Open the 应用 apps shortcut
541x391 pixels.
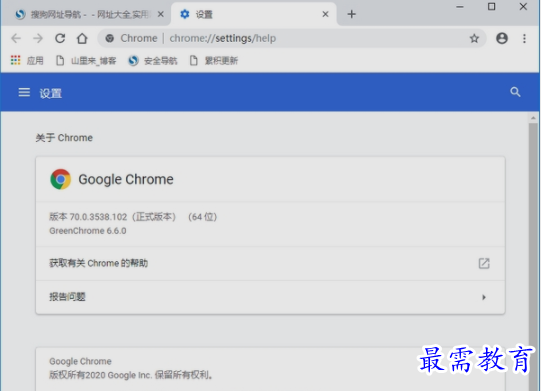(27, 61)
